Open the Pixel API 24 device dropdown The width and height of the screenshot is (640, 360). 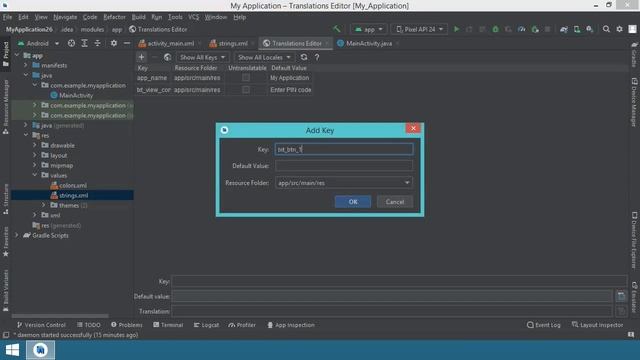[419, 29]
